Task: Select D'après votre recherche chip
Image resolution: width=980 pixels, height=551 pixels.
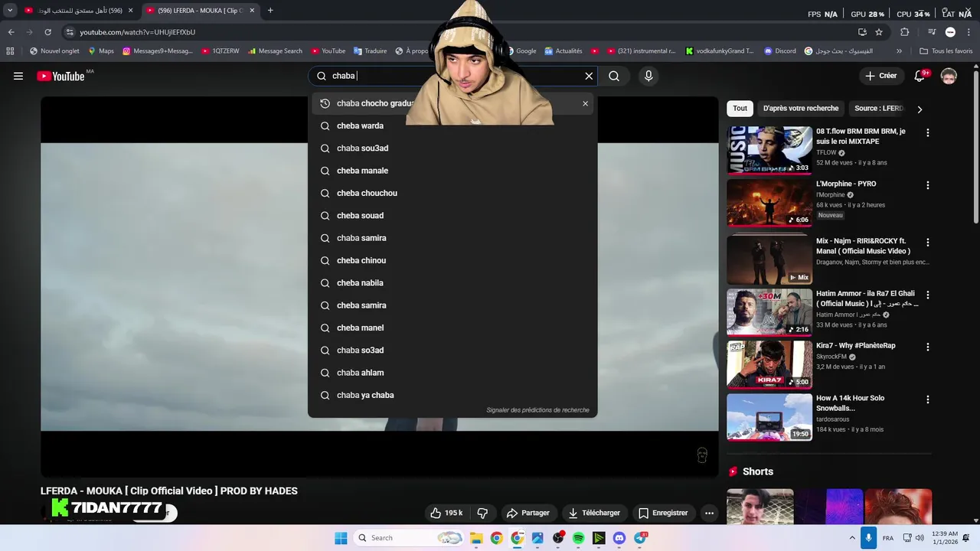Action: pyautogui.click(x=801, y=109)
